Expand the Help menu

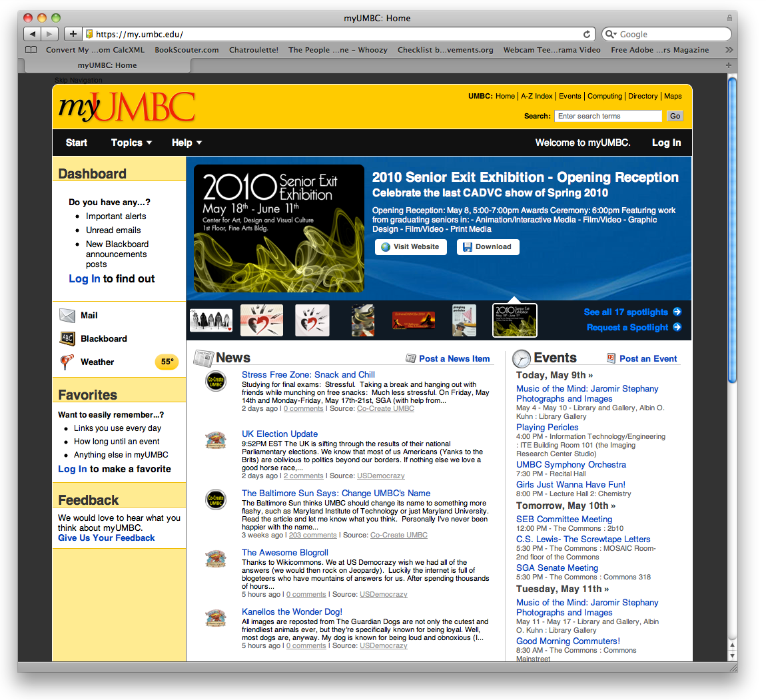coord(187,143)
